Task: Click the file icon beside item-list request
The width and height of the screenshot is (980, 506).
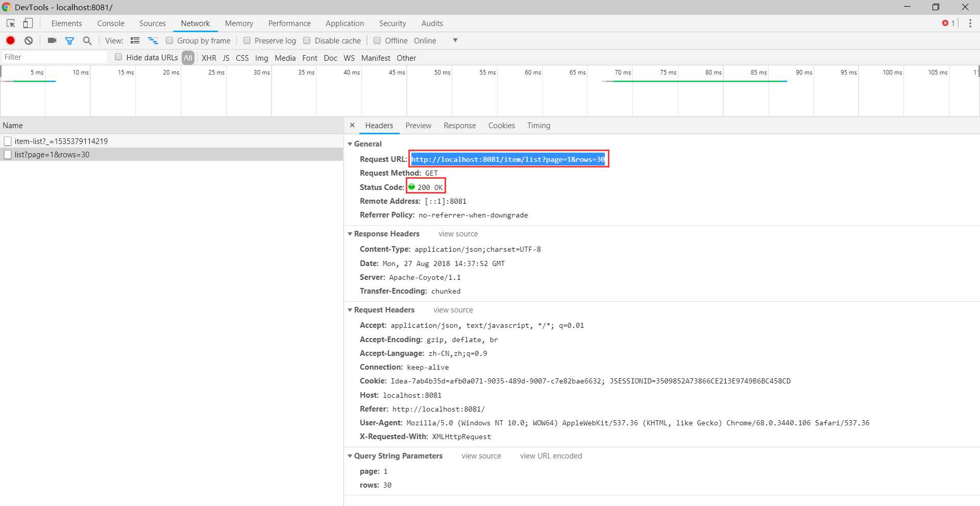Action: tap(8, 141)
